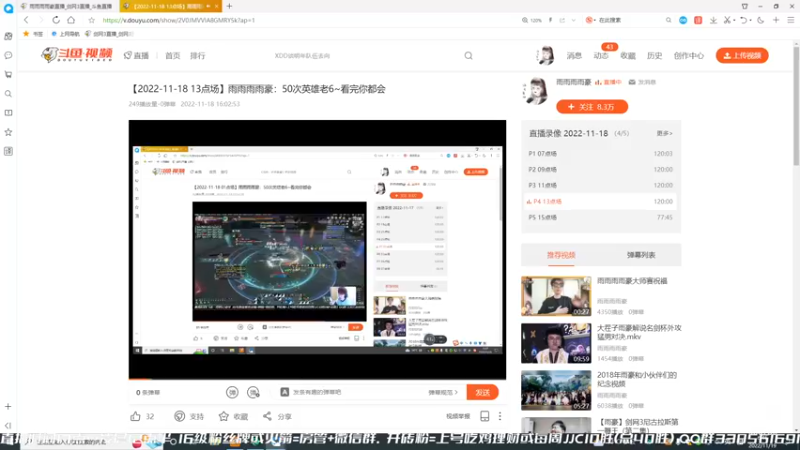Open the blue round extension icon
This screenshot has width=800, height=450.
click(x=683, y=20)
